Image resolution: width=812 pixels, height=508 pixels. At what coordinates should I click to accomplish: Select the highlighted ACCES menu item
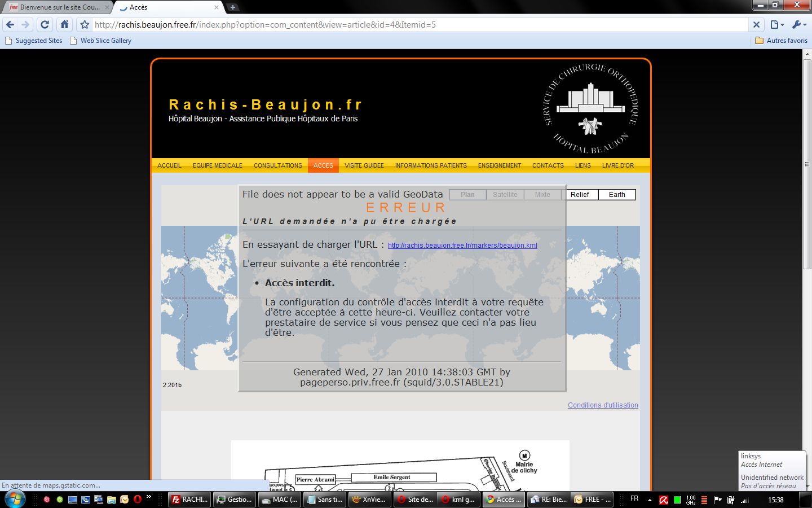point(323,165)
